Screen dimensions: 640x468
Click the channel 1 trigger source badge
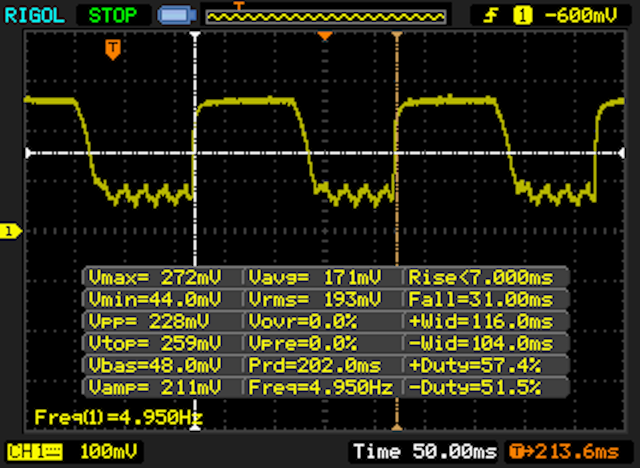[522, 16]
